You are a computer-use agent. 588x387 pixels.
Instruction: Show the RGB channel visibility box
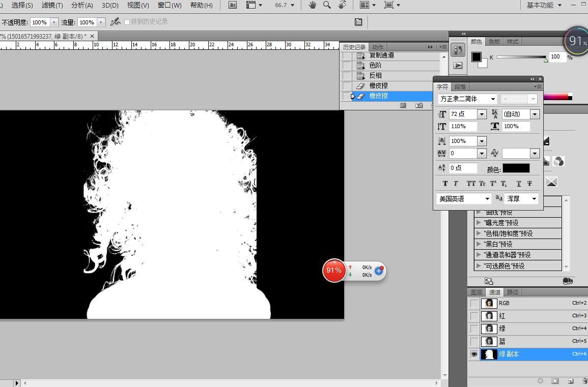[474, 303]
